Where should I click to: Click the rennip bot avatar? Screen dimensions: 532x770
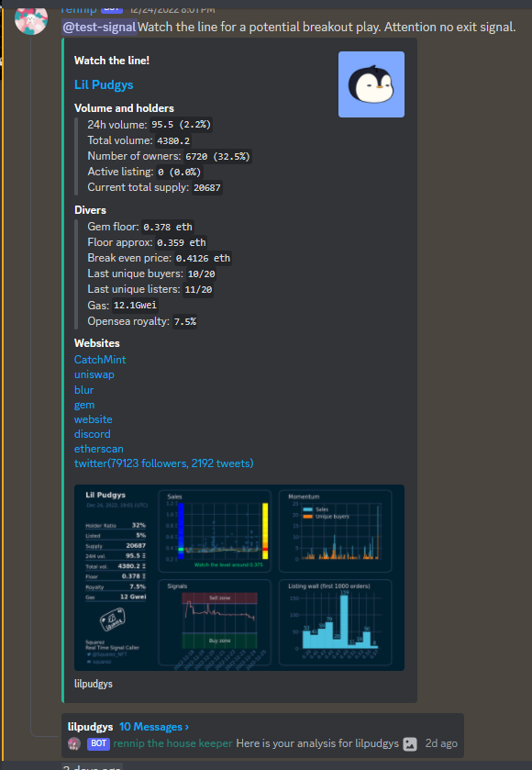coord(31,18)
